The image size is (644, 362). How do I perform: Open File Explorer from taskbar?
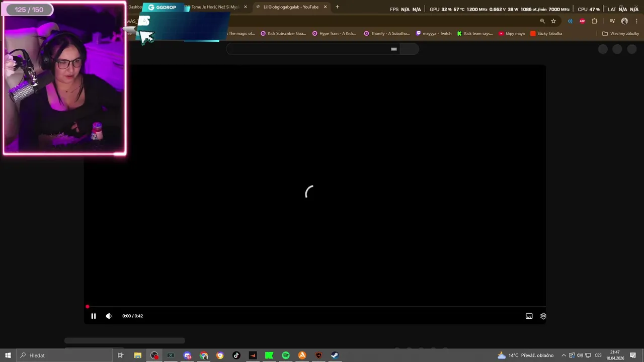coord(137,355)
